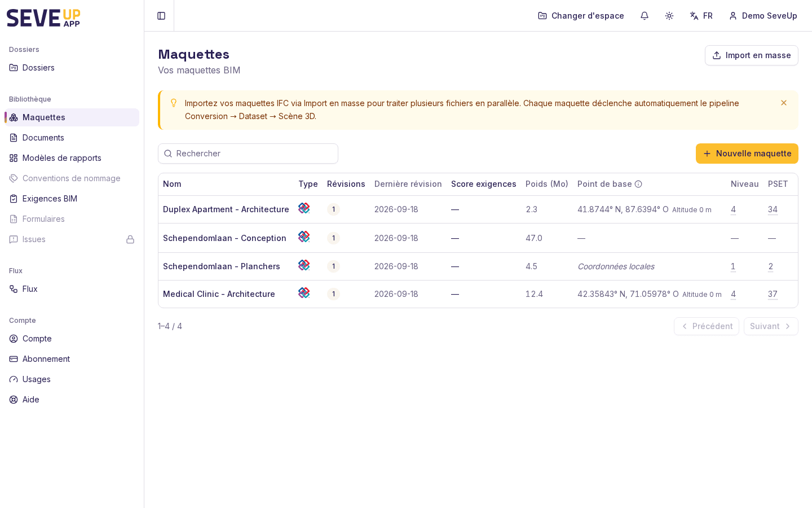This screenshot has width=812, height=508.
Task: Click PSET count 34 for Duplex Apartment
Action: (x=773, y=209)
